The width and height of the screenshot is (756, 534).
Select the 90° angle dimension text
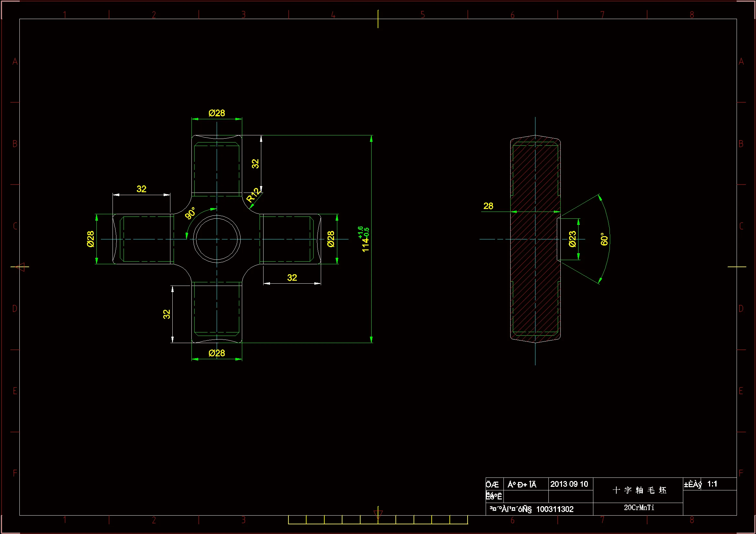pyautogui.click(x=190, y=213)
